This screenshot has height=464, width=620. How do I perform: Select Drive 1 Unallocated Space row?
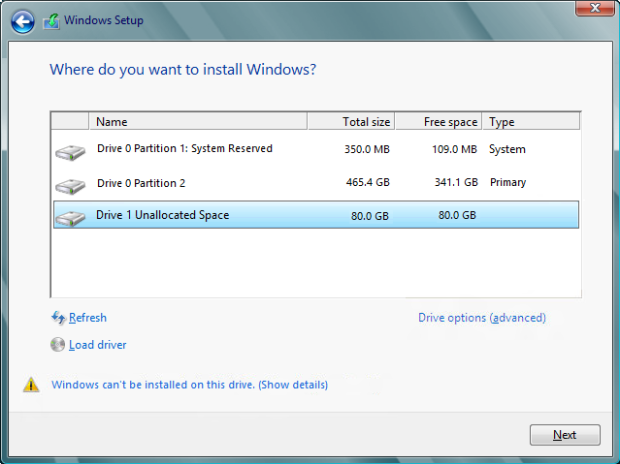(x=316, y=215)
